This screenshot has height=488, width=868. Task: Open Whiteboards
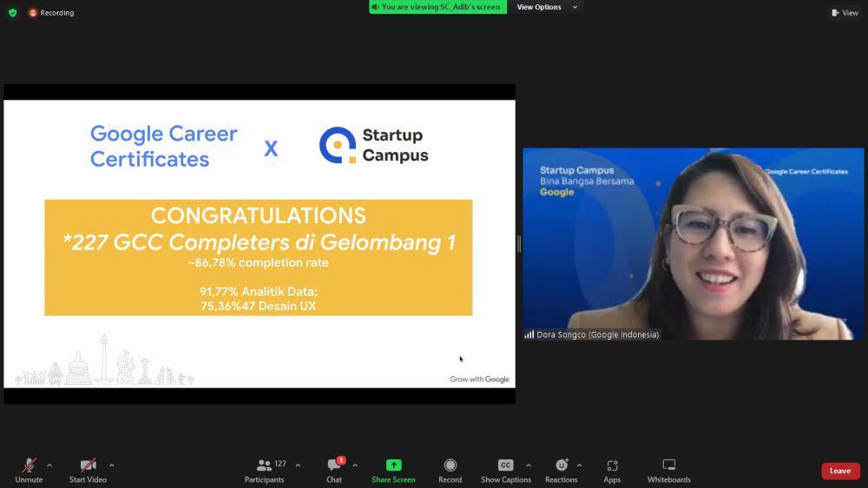pos(668,471)
